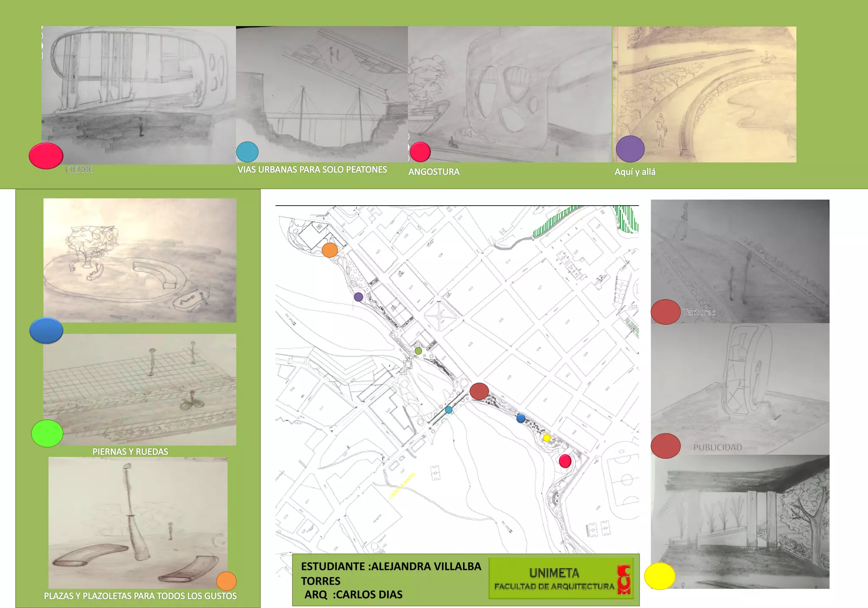Click the purple circle above Aquí y allá
Viewport: 868px width, 608px height.
(x=630, y=149)
